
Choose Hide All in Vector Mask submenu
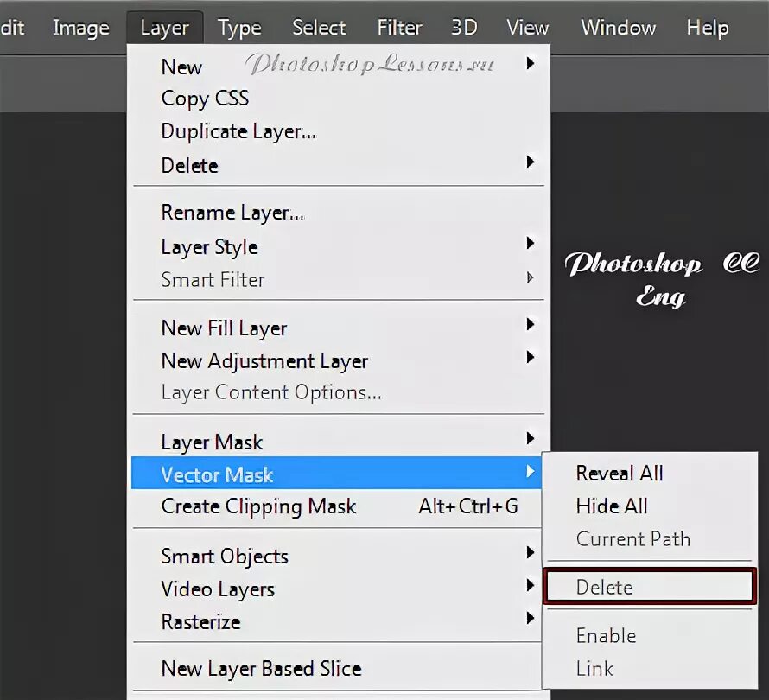pyautogui.click(x=650, y=506)
